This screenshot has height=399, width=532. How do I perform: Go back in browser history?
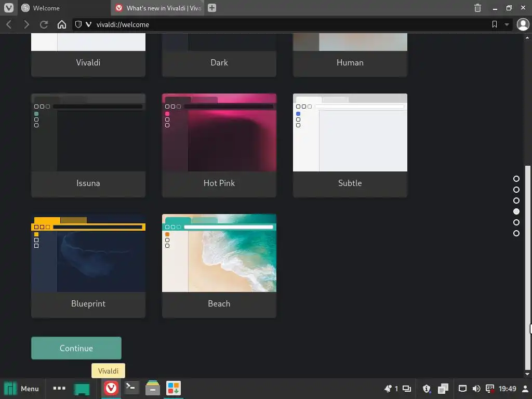tap(9, 24)
